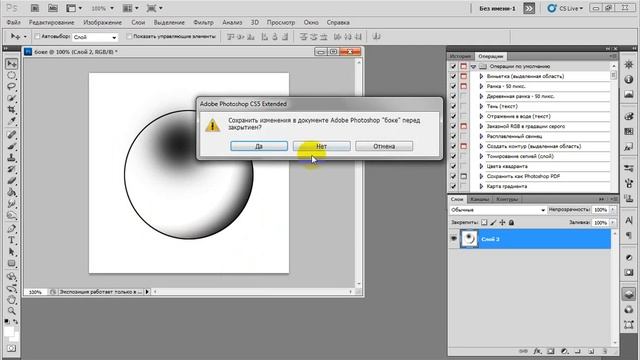Click Да to save changes
Screen dimensions: 640x360
click(259, 146)
